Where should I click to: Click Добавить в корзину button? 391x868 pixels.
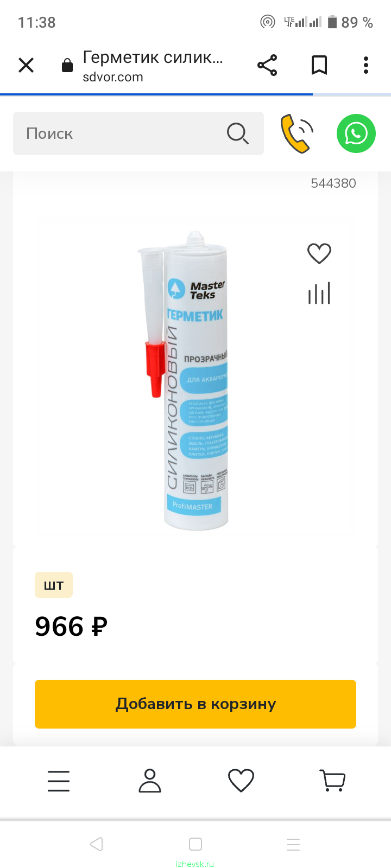point(195,704)
